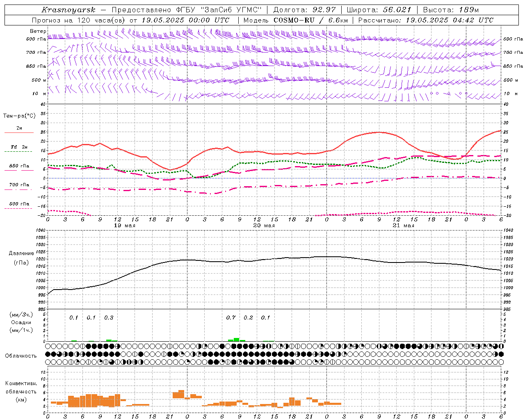Click the (мм/3ч.) precipitation unit label
Viewport: 525px width, 420px height.
[21, 315]
